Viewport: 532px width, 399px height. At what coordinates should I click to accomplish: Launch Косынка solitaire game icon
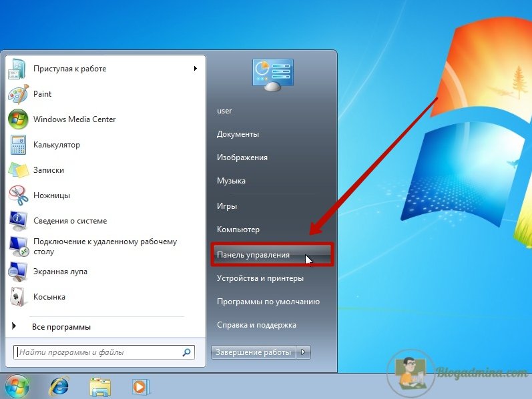18,297
